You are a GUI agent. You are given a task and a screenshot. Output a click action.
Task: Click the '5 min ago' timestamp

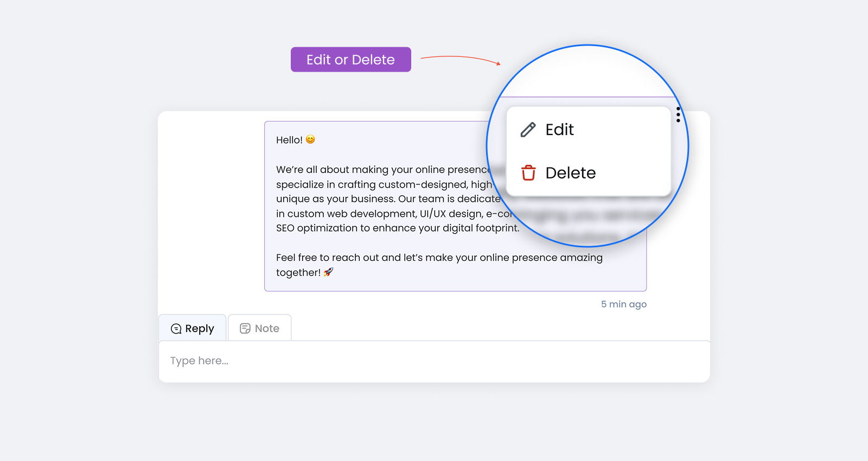[x=623, y=304]
